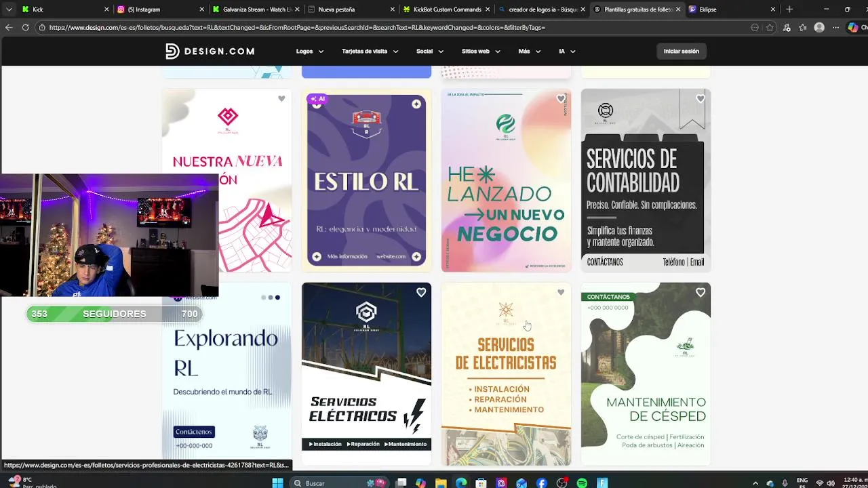Open the Mantenimiento de Césped template
The height and width of the screenshot is (488, 868).
[646, 374]
